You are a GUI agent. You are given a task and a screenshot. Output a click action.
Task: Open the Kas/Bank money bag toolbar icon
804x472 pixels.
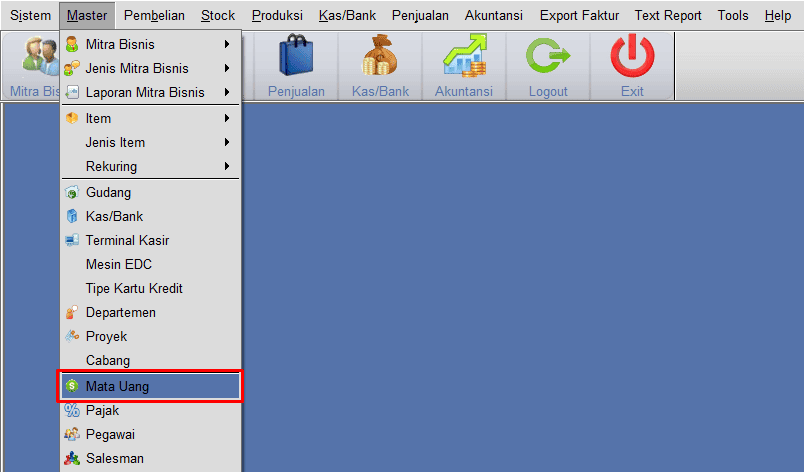pyautogui.click(x=380, y=55)
